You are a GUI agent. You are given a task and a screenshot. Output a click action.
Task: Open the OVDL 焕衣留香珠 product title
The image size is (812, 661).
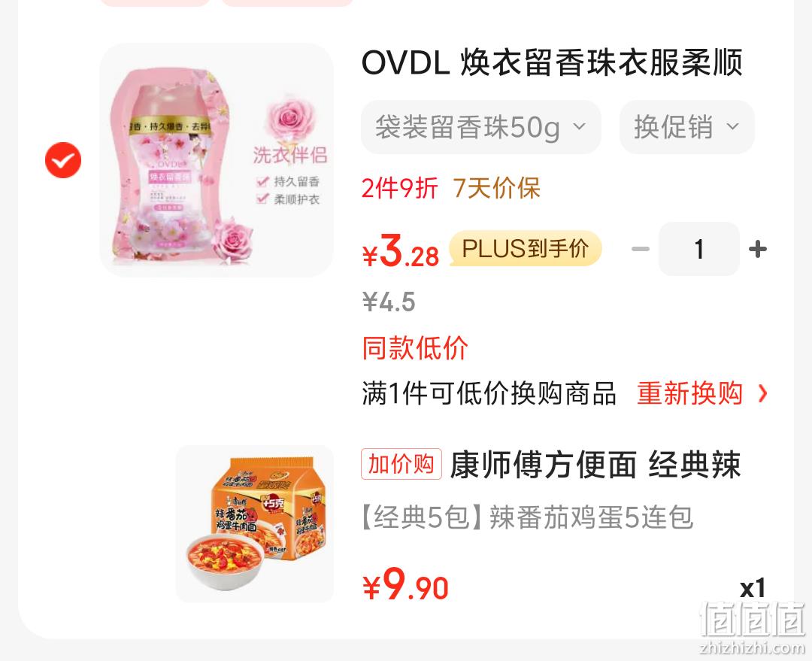(x=552, y=62)
